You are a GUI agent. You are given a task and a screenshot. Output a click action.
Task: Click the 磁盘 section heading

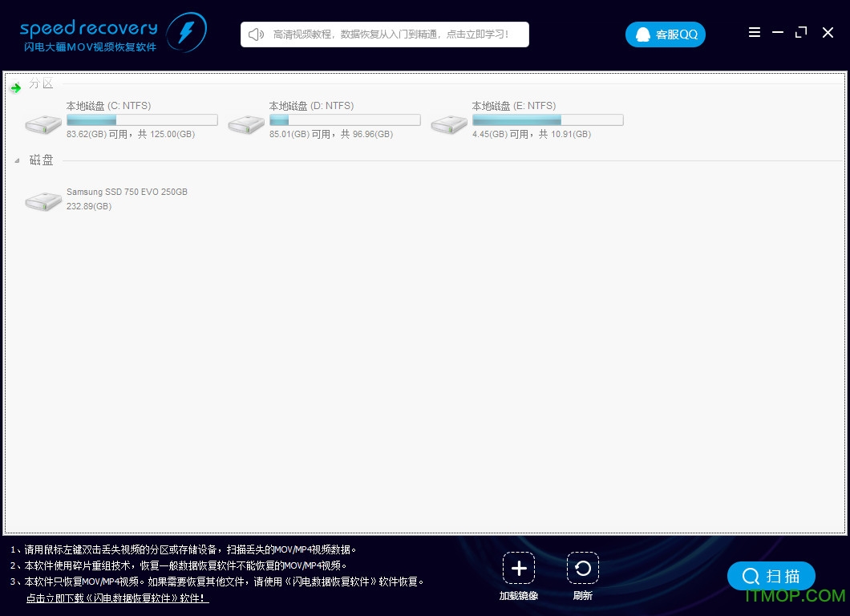pos(41,160)
